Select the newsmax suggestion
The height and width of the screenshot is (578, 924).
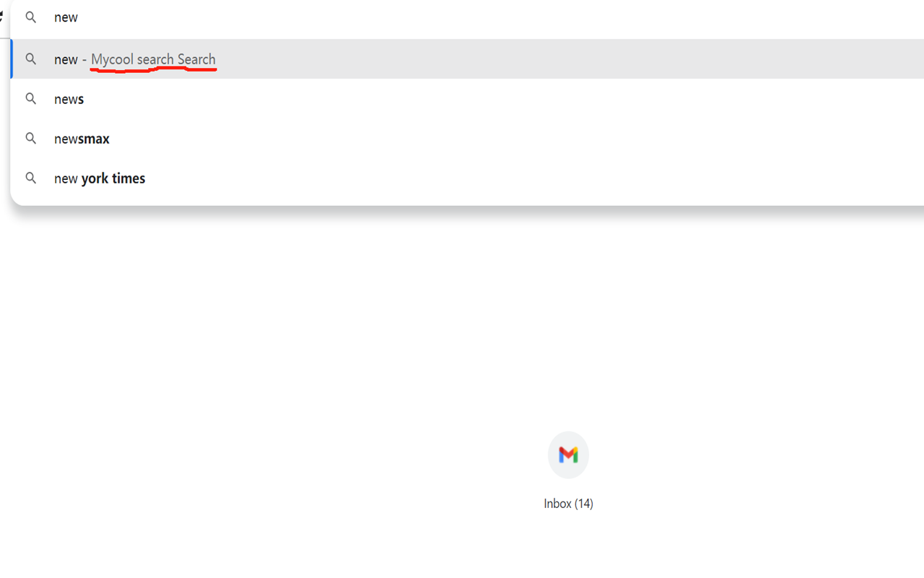click(x=82, y=138)
